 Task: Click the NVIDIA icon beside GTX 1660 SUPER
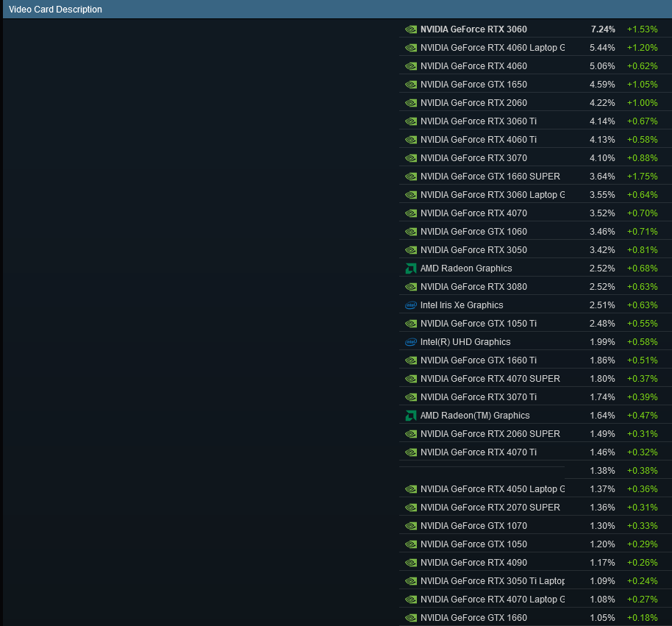coord(410,177)
